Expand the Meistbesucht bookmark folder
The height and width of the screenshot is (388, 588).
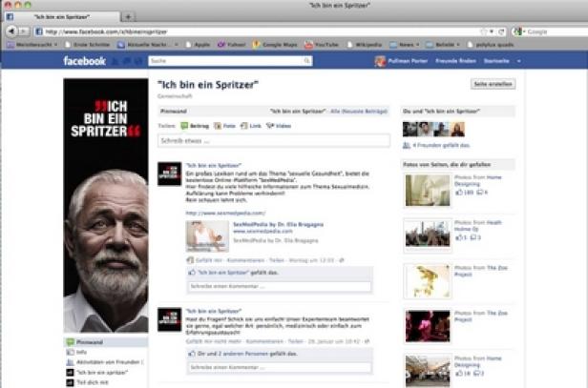click(x=32, y=45)
